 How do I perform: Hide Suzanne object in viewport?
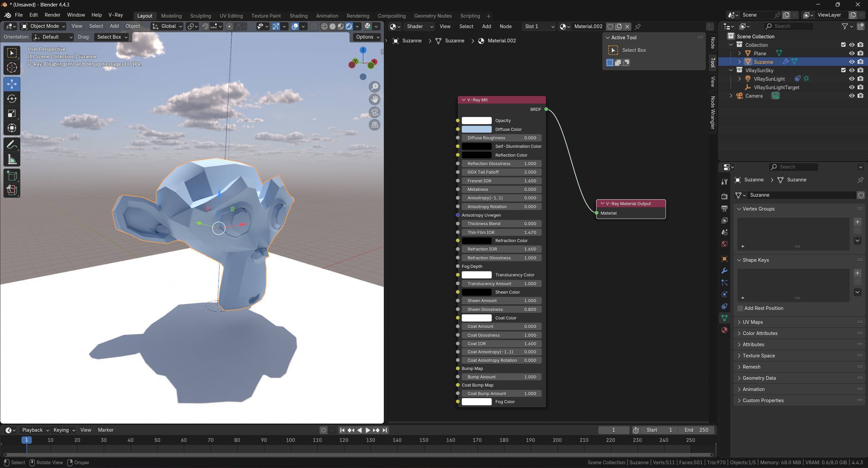click(852, 62)
